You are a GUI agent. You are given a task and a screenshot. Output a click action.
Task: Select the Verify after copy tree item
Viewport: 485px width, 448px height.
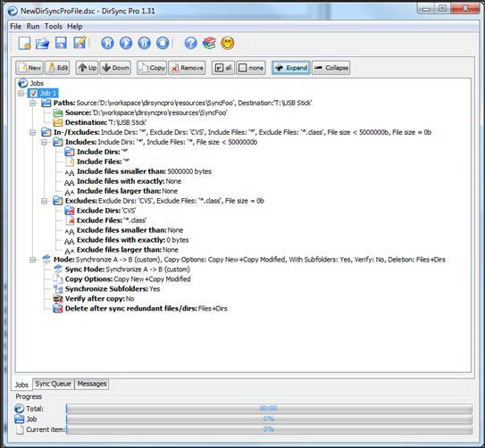[x=94, y=299]
